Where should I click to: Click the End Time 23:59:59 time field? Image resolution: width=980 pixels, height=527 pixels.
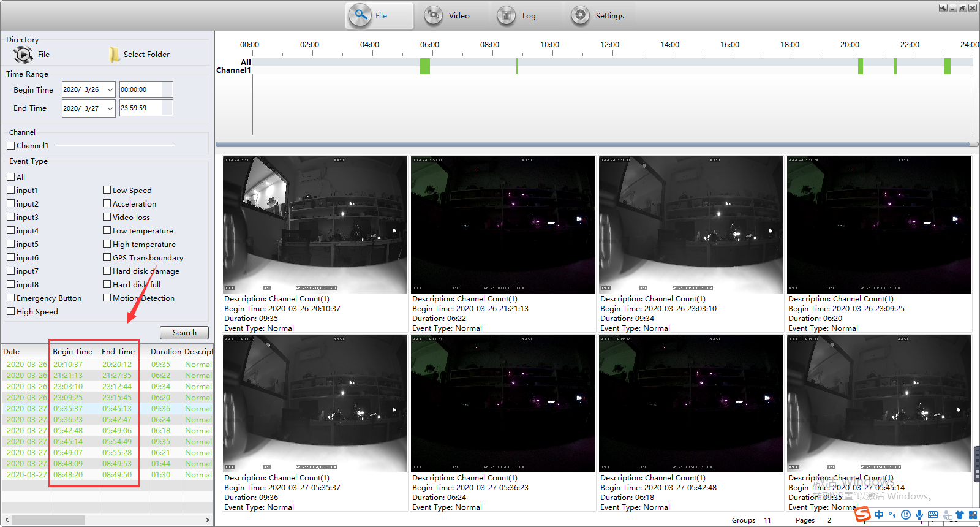click(x=146, y=108)
